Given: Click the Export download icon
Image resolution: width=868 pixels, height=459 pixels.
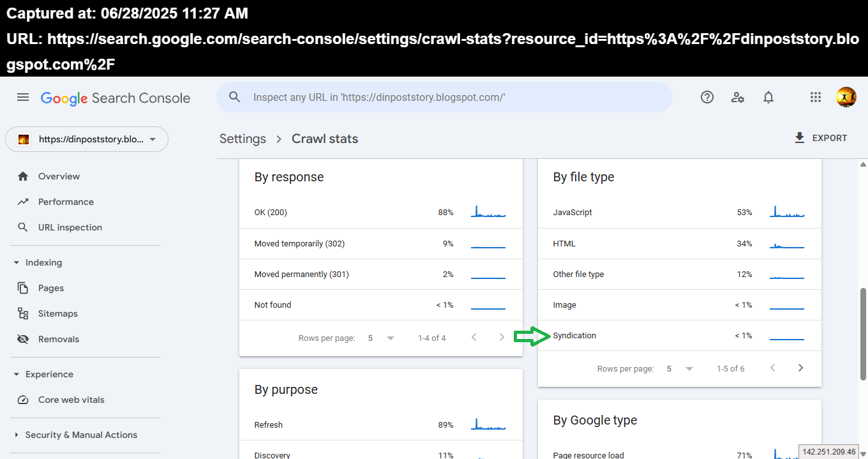Looking at the screenshot, I should (x=799, y=138).
